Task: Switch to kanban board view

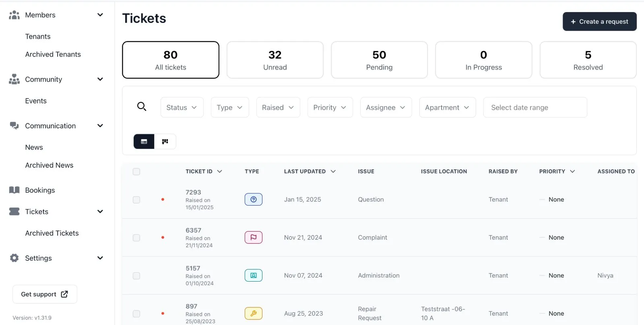Action: [x=165, y=142]
